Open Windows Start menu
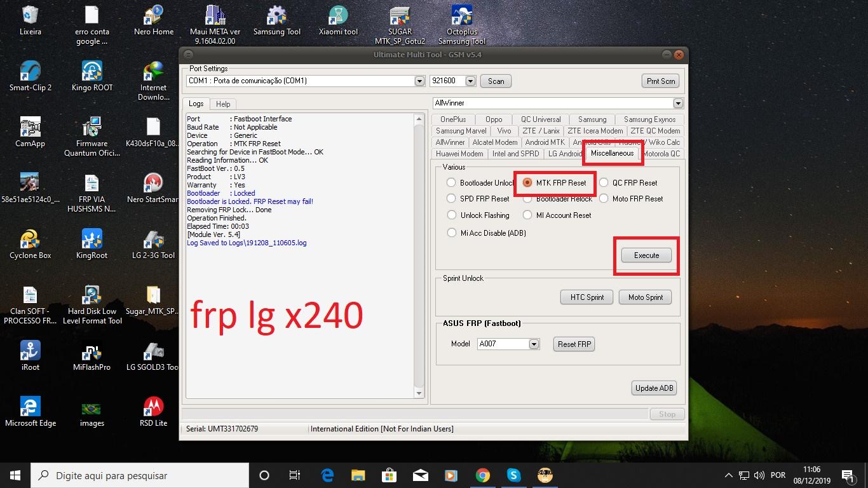Viewport: 868px width, 488px height. point(15,475)
